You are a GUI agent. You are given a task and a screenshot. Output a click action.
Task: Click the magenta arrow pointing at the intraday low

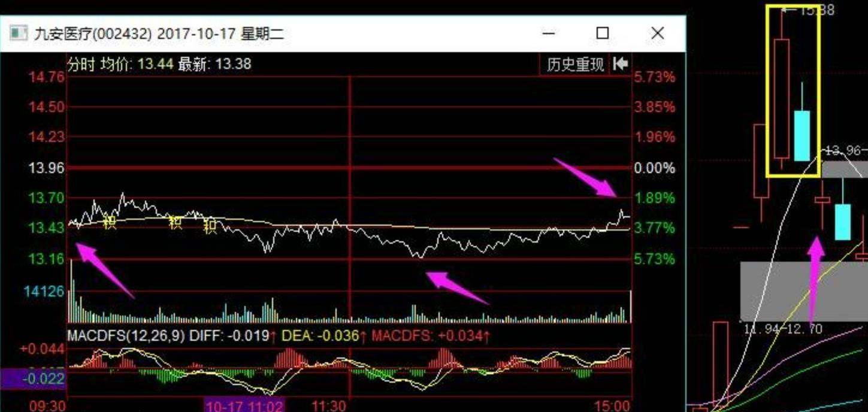point(455,287)
